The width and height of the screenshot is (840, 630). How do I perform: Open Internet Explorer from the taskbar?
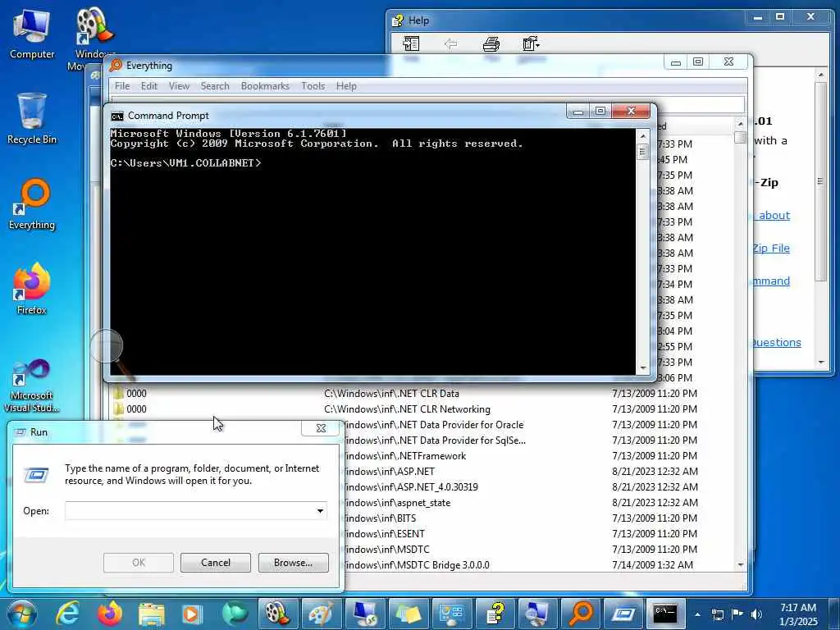tap(68, 614)
